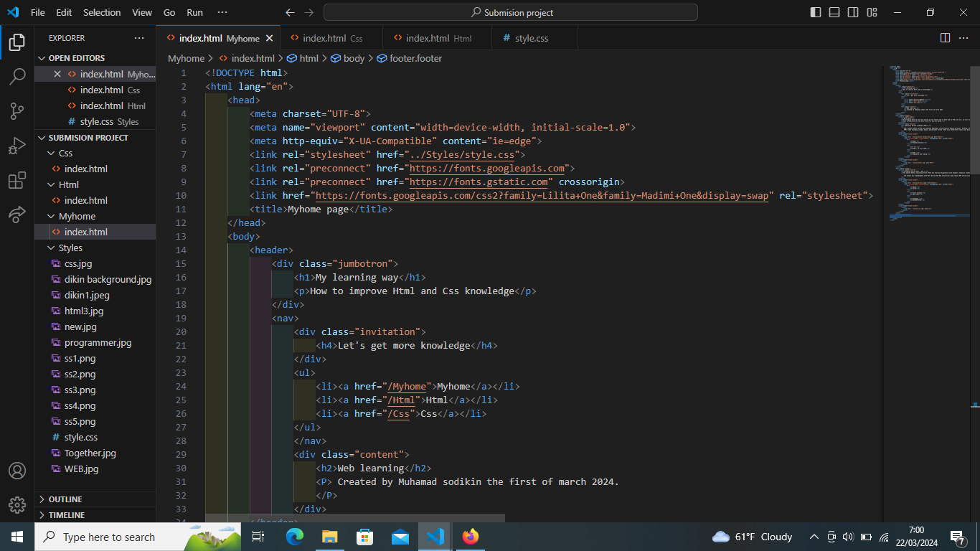Open Manage settings gear icon

coord(17,505)
